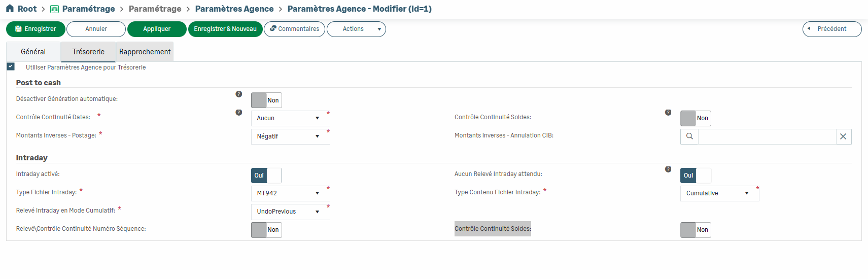Click the Paramétrage module icon in breadcrumb

(x=55, y=9)
